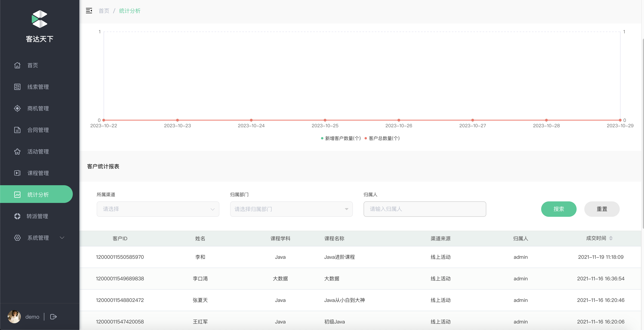This screenshot has width=644, height=330.
Task: Open the demo user avatar
Action: [14, 317]
